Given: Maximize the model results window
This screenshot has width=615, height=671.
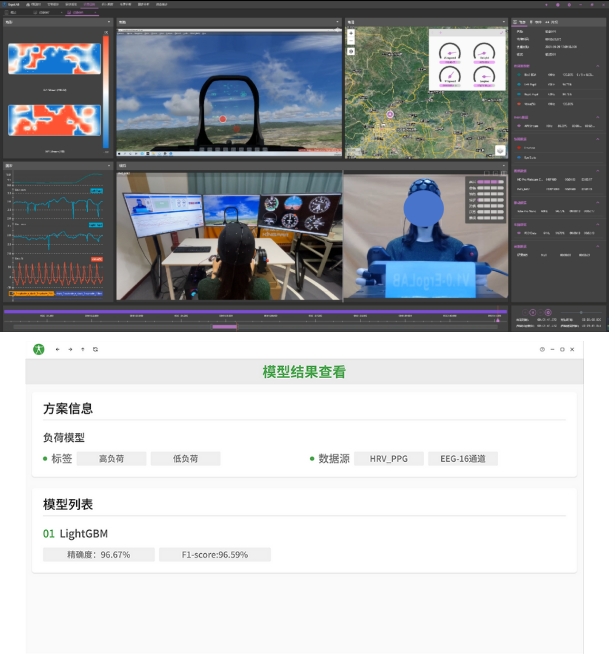Looking at the screenshot, I should pos(562,349).
